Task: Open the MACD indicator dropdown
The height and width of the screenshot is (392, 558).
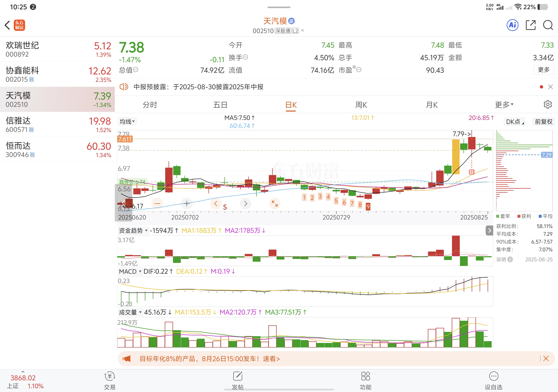Action: pyautogui.click(x=130, y=271)
